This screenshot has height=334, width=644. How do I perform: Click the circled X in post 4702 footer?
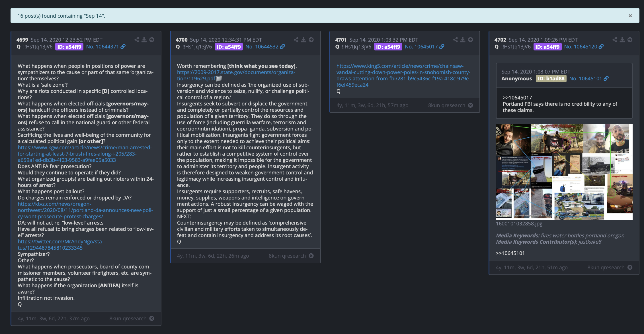[630, 268]
